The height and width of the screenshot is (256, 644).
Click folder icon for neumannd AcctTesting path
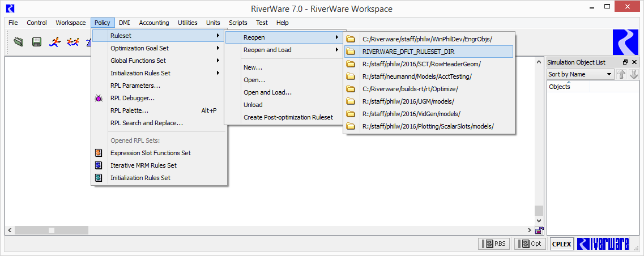pos(351,76)
